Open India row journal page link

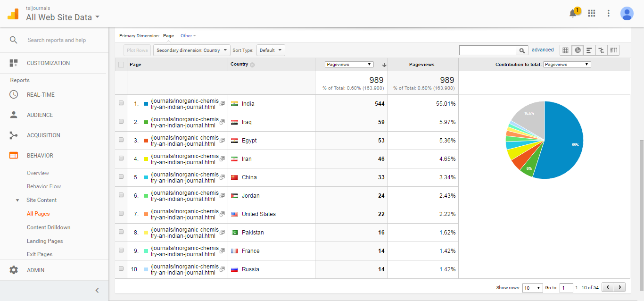click(x=185, y=104)
